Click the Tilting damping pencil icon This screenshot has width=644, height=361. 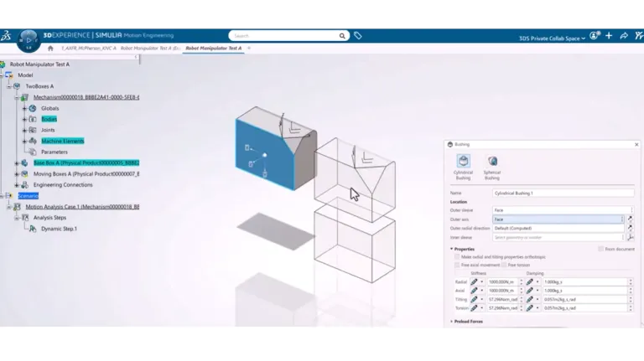[530, 300]
